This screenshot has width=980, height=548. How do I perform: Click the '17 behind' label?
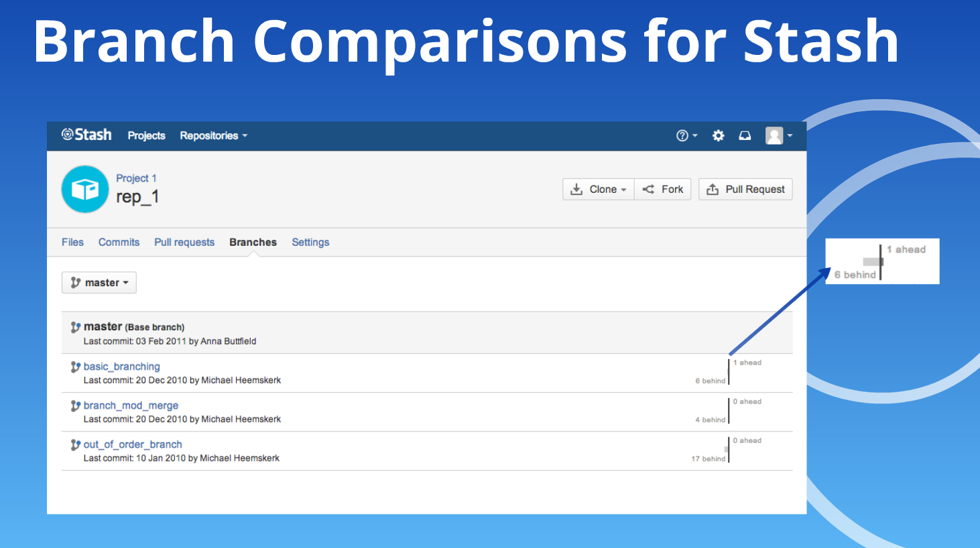708,459
